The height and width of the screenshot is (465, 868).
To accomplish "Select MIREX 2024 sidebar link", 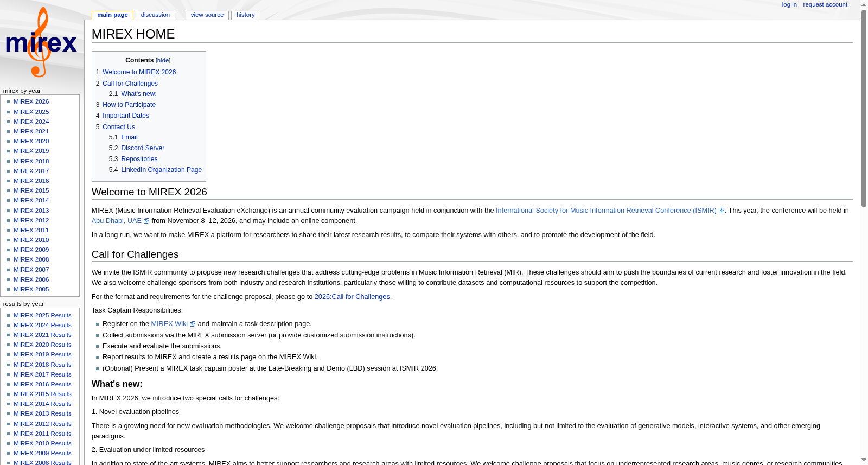I will pyautogui.click(x=31, y=122).
